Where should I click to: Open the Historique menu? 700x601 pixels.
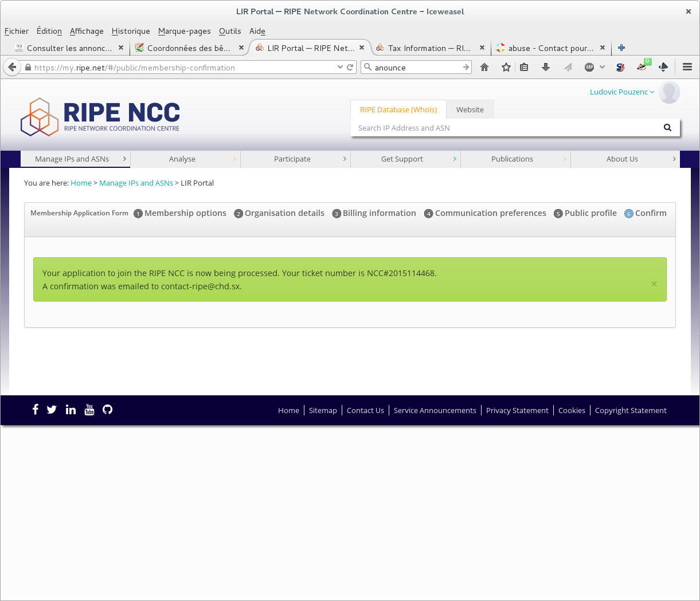[131, 31]
